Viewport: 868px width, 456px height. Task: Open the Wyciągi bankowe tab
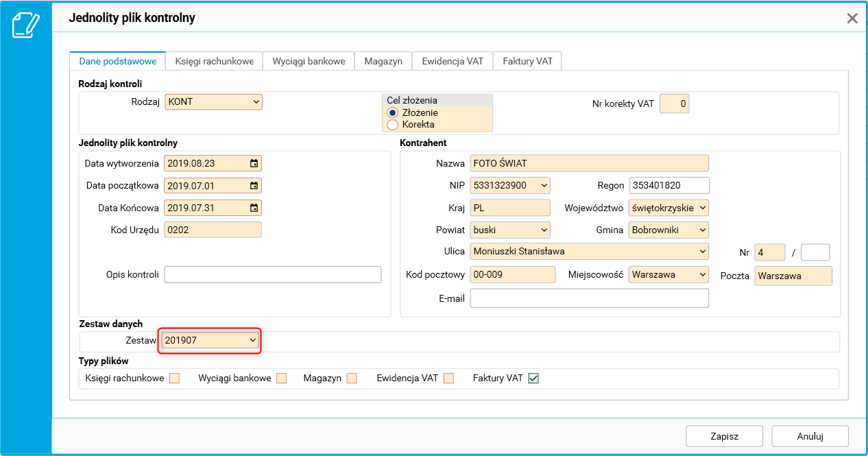point(309,61)
